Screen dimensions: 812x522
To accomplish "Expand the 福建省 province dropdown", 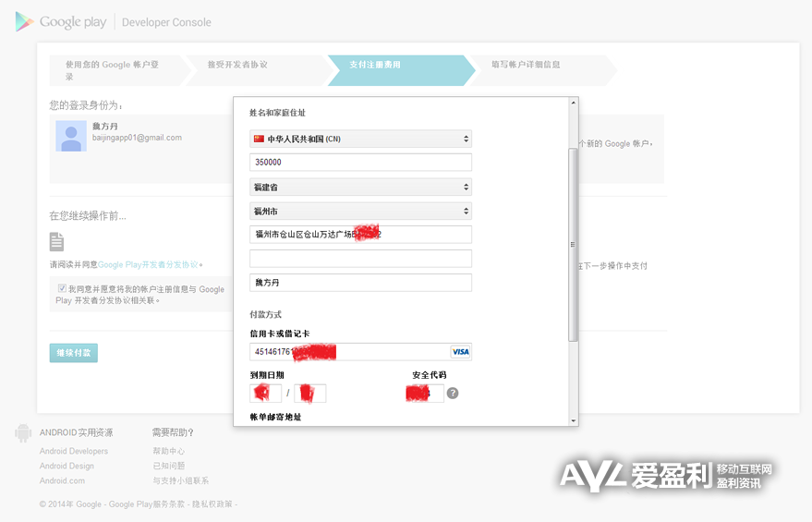I will point(360,188).
